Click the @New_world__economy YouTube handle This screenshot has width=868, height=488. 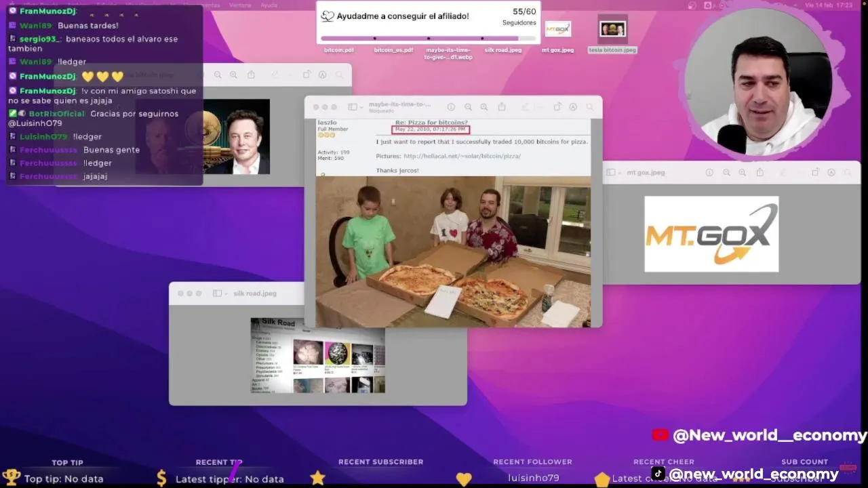770,436
